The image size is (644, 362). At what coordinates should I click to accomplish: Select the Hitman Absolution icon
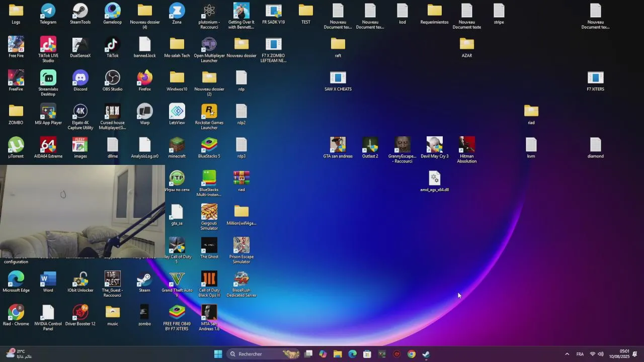(467, 150)
